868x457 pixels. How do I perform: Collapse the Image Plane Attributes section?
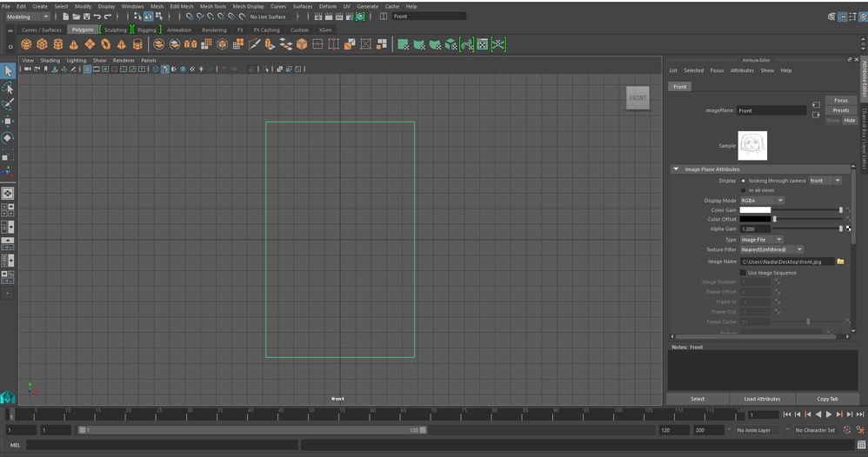coord(676,169)
